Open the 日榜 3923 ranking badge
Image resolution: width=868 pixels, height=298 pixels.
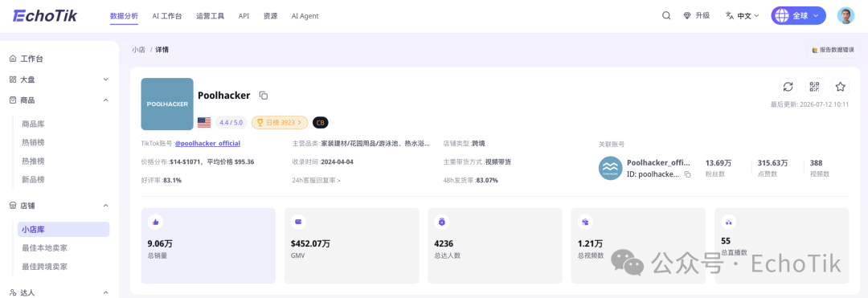280,122
